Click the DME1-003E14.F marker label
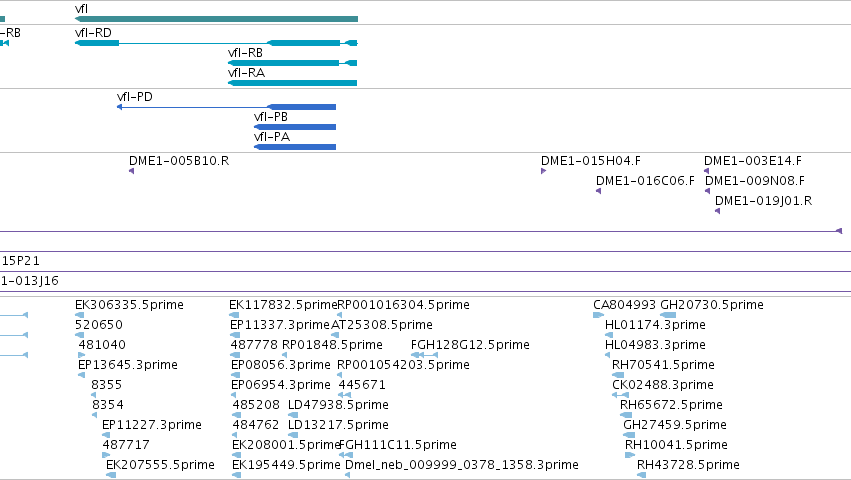 pyautogui.click(x=753, y=161)
